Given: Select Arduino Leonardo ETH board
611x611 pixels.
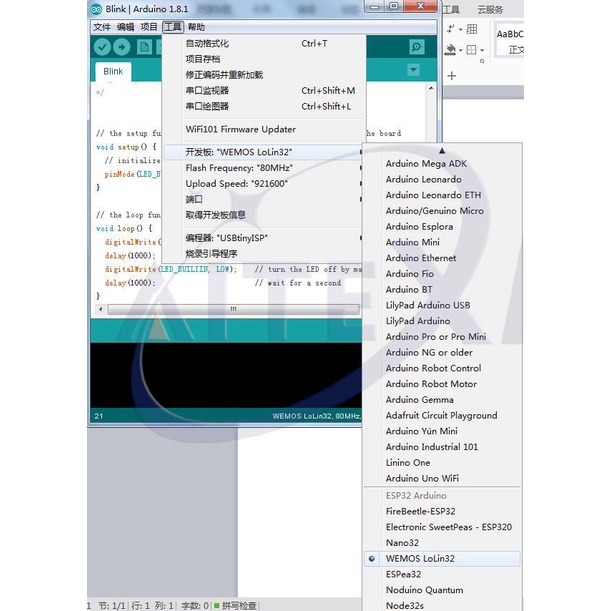Looking at the screenshot, I should 442,195.
